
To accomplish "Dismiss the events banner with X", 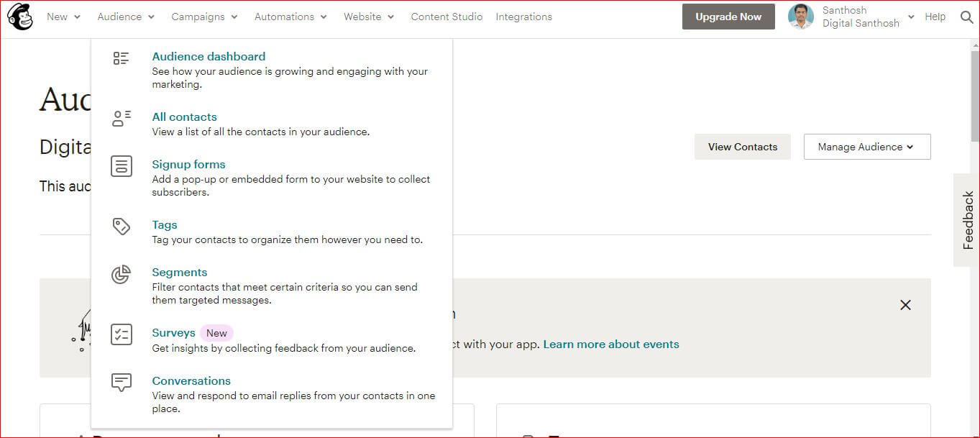I will pyautogui.click(x=905, y=305).
